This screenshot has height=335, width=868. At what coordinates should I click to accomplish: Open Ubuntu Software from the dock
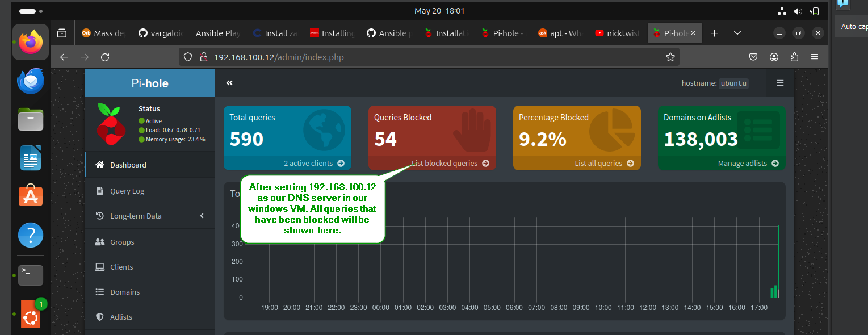(x=31, y=196)
